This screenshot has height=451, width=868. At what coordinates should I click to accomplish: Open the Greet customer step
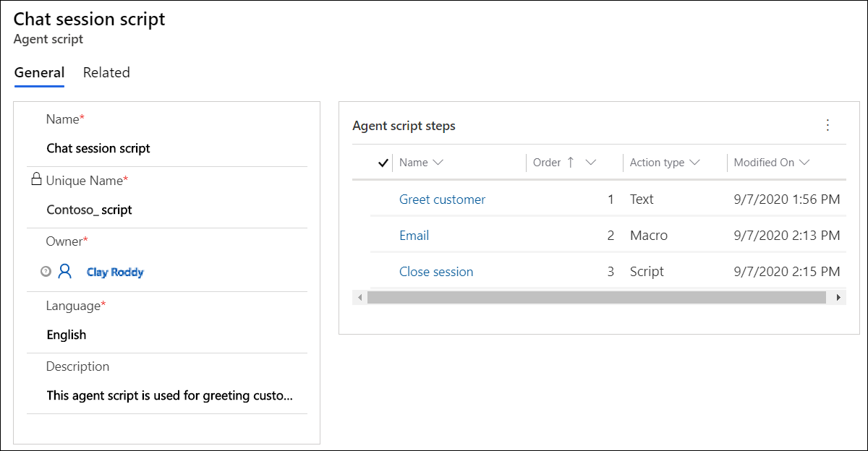pos(442,199)
